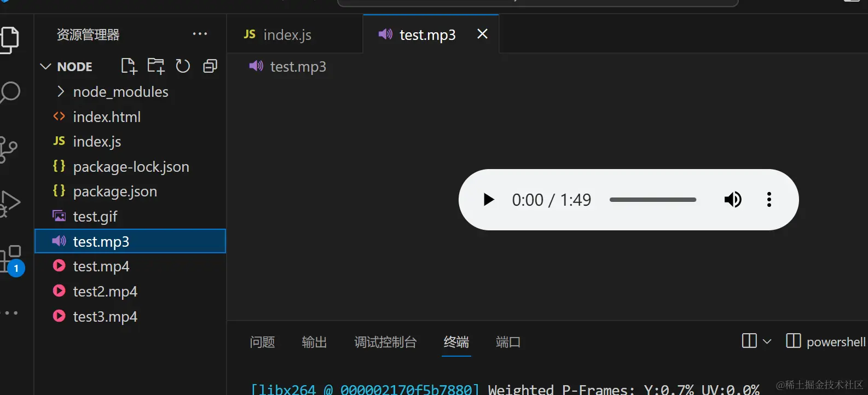
Task: Open audio player more options menu
Action: coord(769,200)
